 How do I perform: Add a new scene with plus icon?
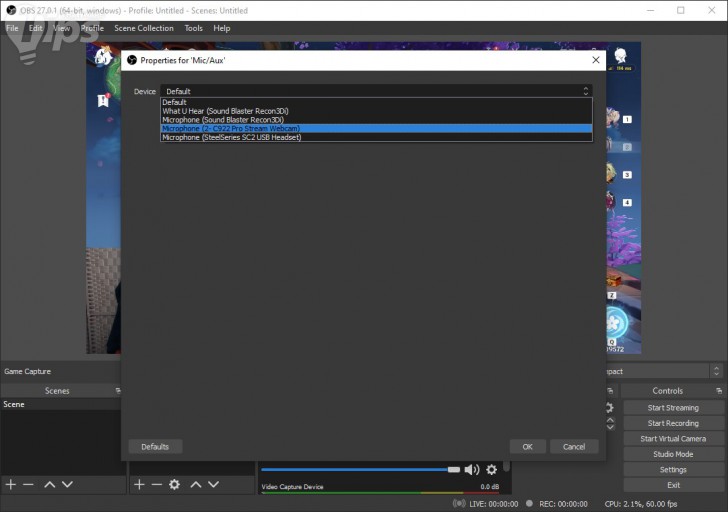point(11,485)
